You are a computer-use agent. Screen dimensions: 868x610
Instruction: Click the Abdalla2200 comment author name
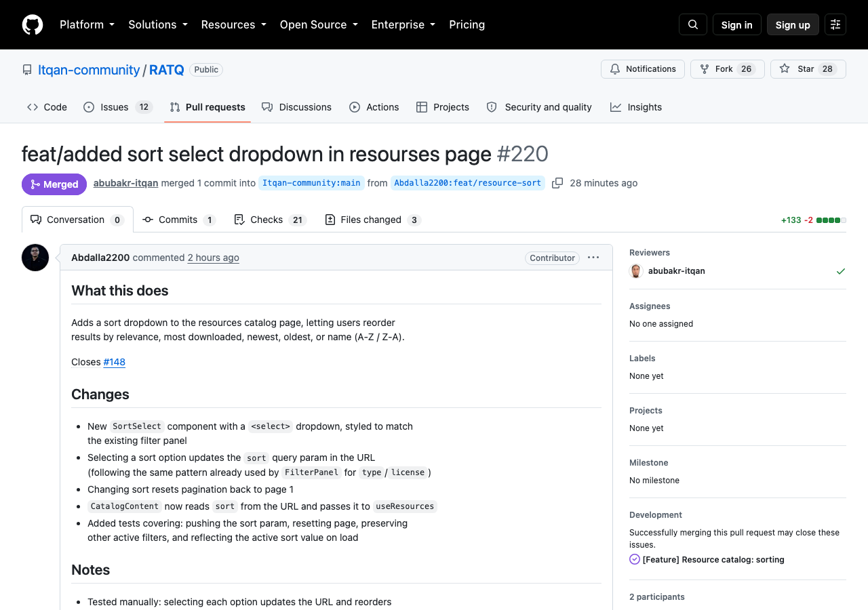coord(100,258)
